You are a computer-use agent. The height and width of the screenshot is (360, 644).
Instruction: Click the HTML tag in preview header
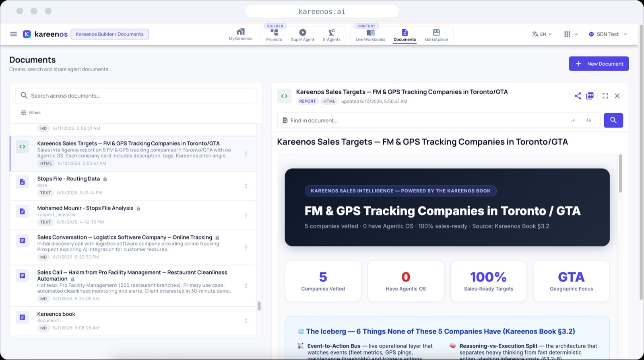tap(329, 101)
